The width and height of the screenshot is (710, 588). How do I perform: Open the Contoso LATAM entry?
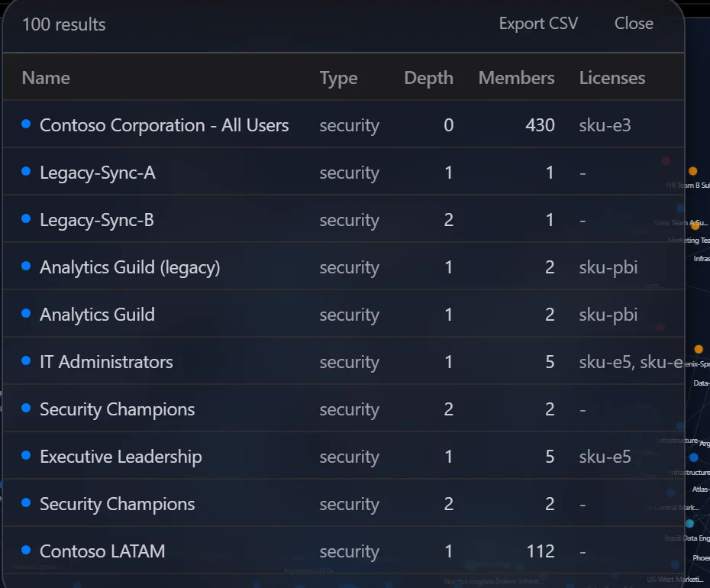tap(102, 551)
